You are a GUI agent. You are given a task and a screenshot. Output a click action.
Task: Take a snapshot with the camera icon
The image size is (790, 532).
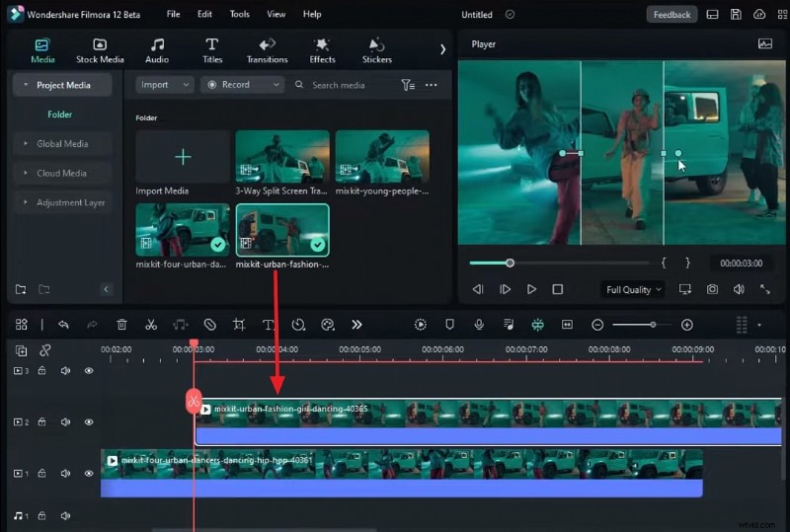[x=712, y=289]
